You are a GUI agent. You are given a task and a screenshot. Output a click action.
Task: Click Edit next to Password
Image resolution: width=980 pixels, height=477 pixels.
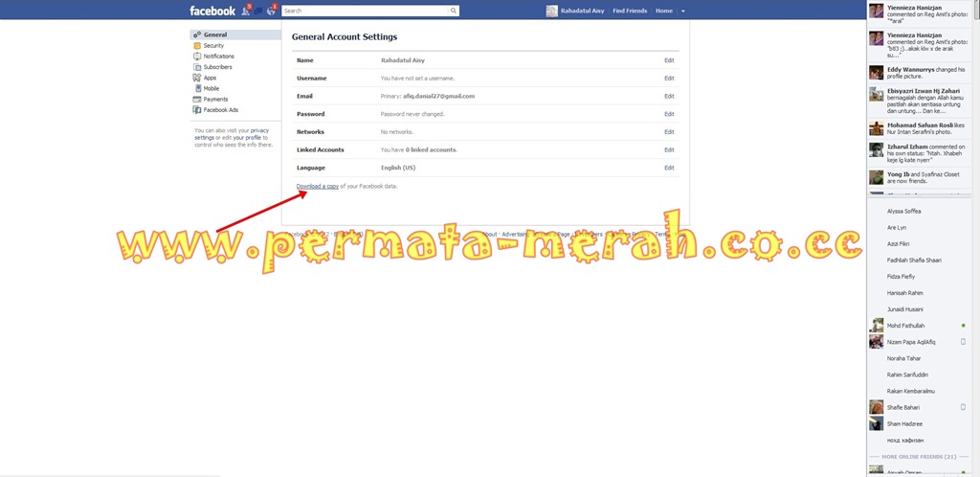point(669,114)
